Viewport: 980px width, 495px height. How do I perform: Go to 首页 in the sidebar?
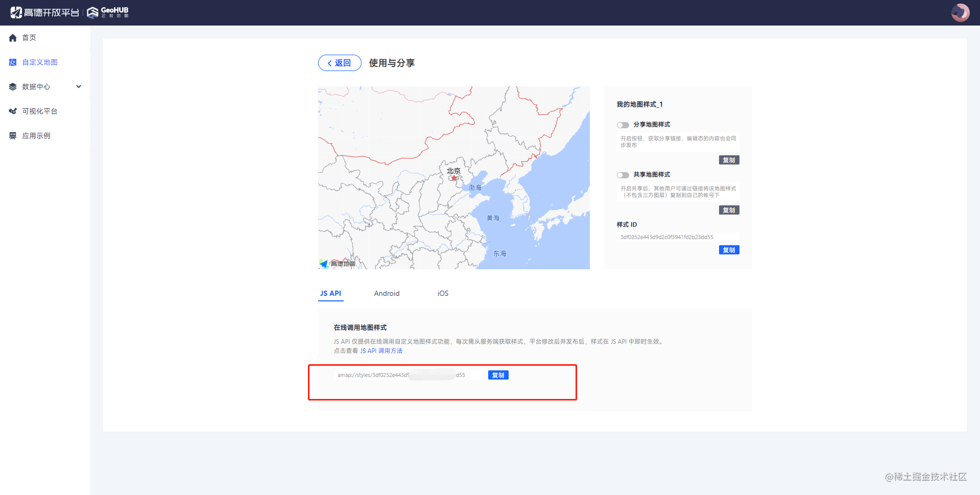tap(29, 38)
